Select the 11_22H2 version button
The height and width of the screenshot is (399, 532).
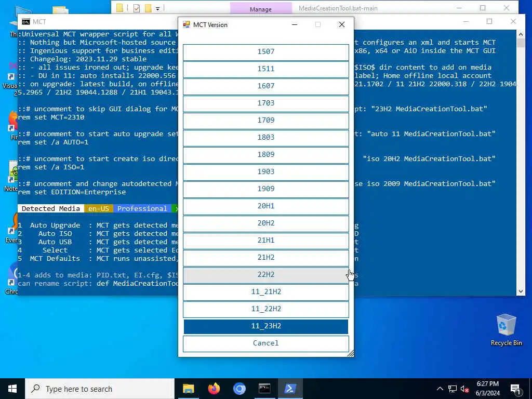(x=265, y=309)
